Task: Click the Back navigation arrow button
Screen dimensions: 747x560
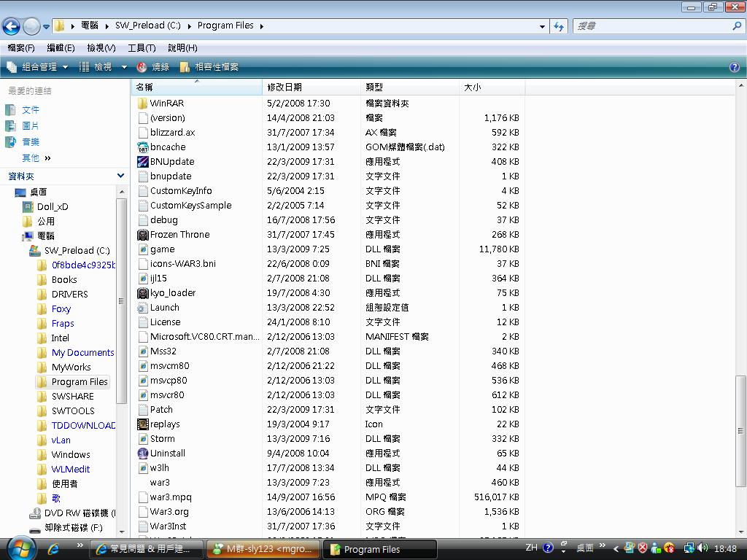Action: [x=11, y=26]
